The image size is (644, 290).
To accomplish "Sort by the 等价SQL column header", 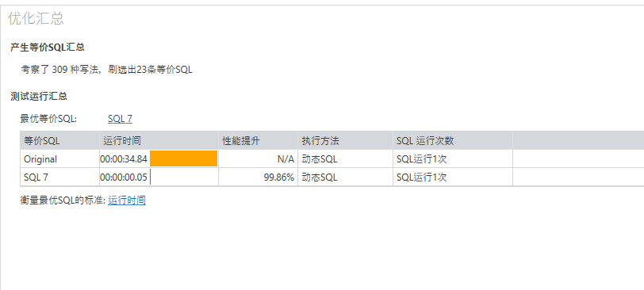I will pos(59,141).
